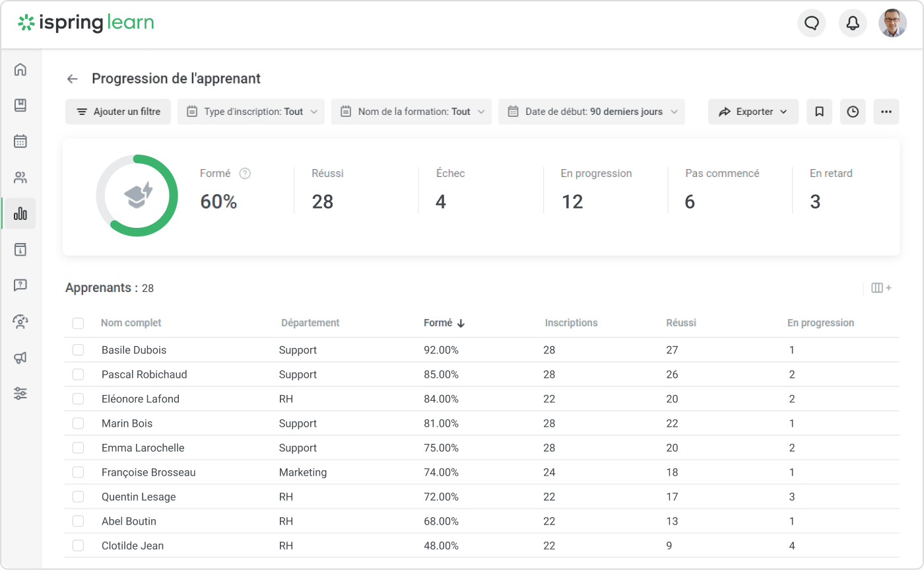Click the iSpring Learn logo

tap(86, 23)
